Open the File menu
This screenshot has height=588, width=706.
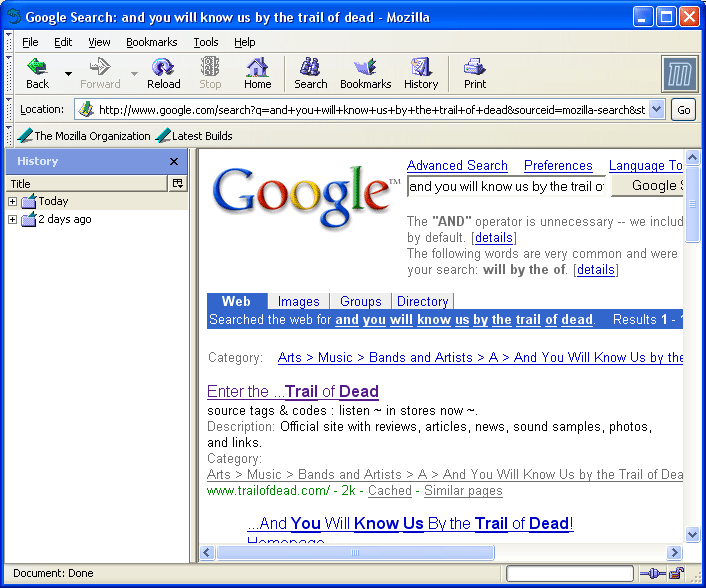pos(30,42)
